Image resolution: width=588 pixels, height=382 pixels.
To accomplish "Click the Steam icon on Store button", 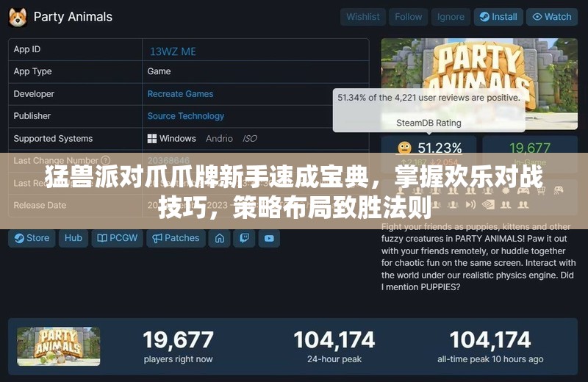I will (19, 238).
